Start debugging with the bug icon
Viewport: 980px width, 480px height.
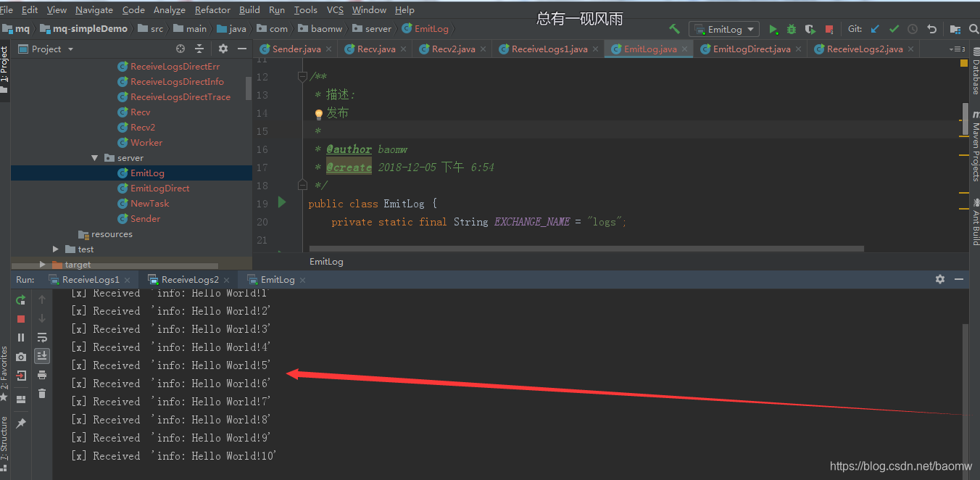point(792,29)
